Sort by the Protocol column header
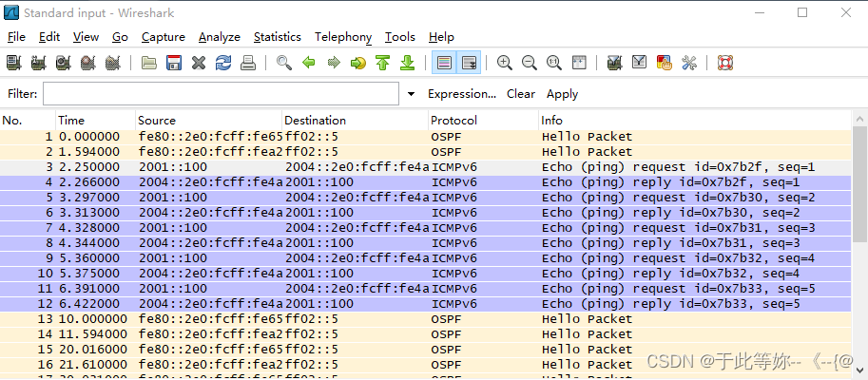Screen dimensions: 868x380 (x=483, y=120)
